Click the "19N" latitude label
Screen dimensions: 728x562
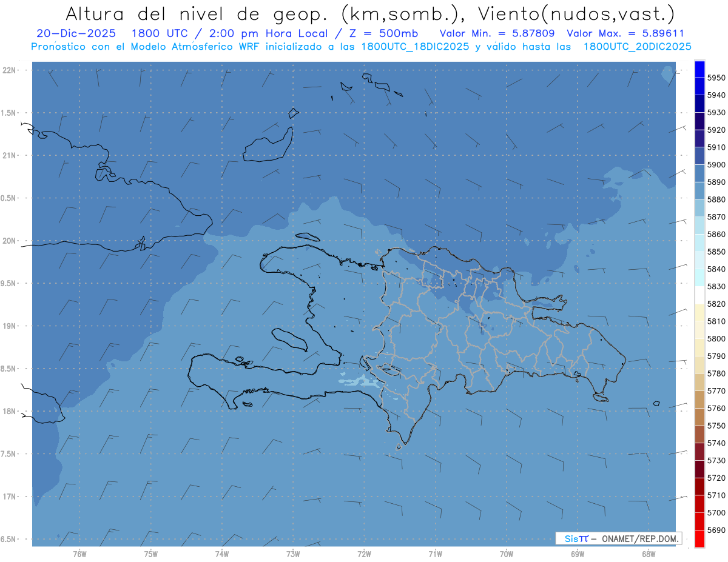9,326
